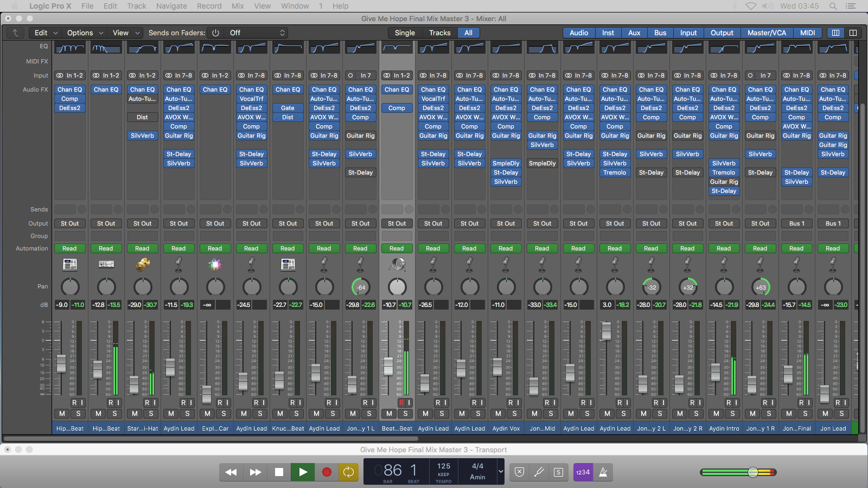Viewport: 868px width, 488px height.
Task: Open Tremolo plug-in on Aydin Lead strip
Action: coord(615,172)
